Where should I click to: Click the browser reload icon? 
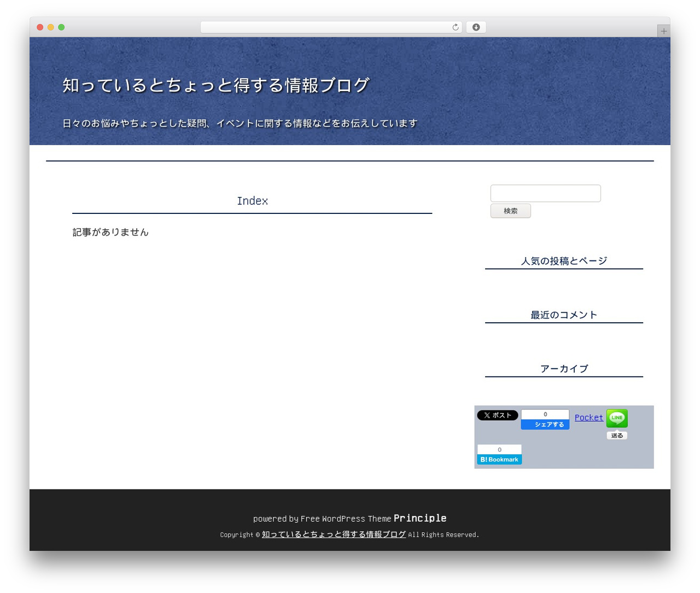coord(455,27)
